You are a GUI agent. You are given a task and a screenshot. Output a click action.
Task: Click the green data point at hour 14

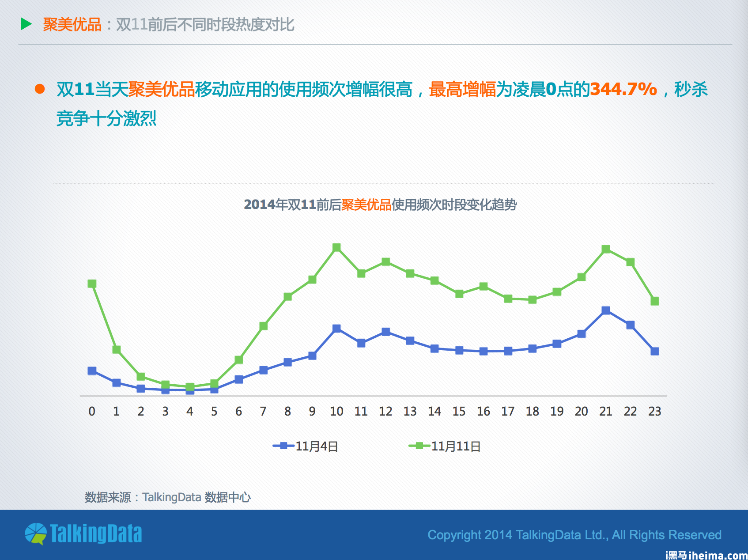(x=434, y=280)
